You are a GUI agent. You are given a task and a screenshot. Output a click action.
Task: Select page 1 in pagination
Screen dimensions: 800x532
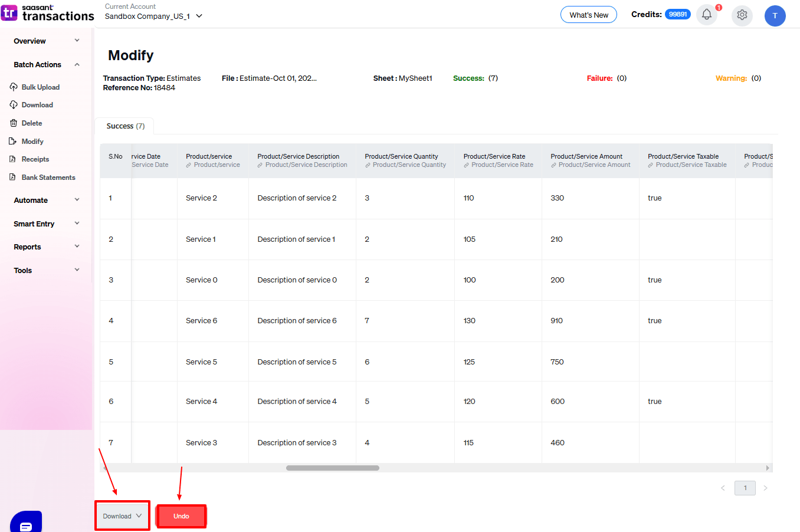point(745,488)
